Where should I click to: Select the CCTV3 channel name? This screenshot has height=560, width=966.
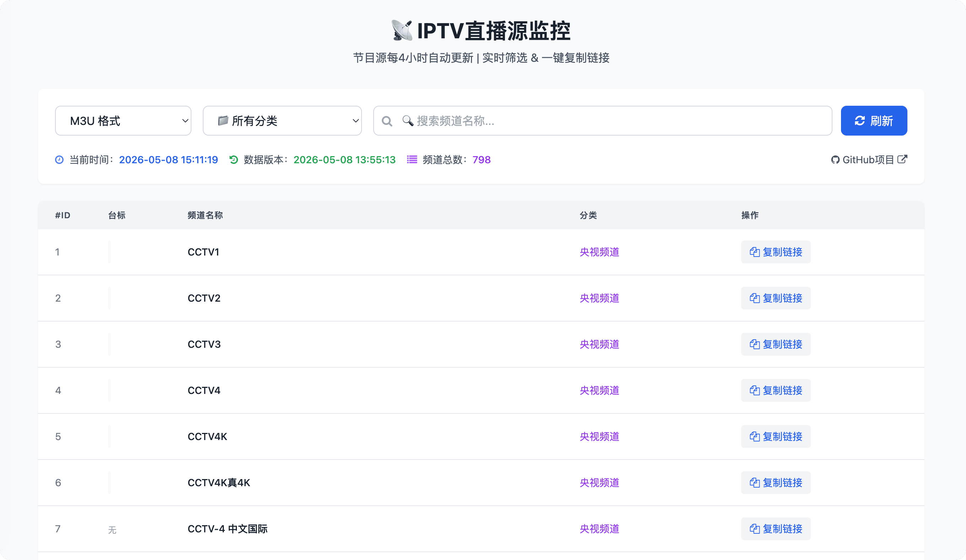(x=204, y=344)
